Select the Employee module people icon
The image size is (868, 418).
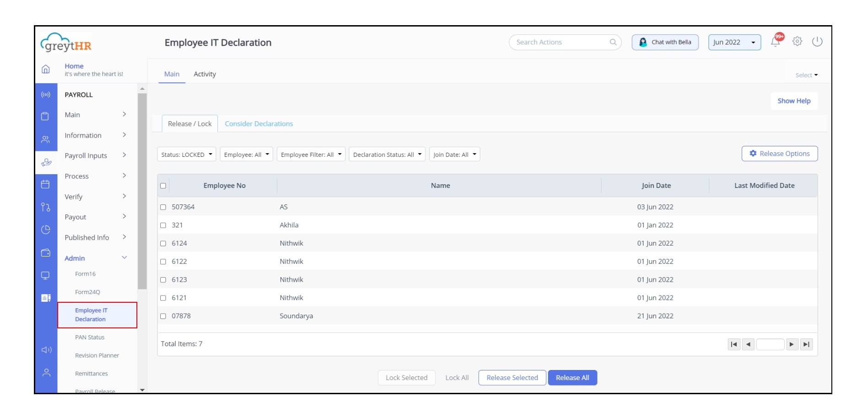point(46,139)
